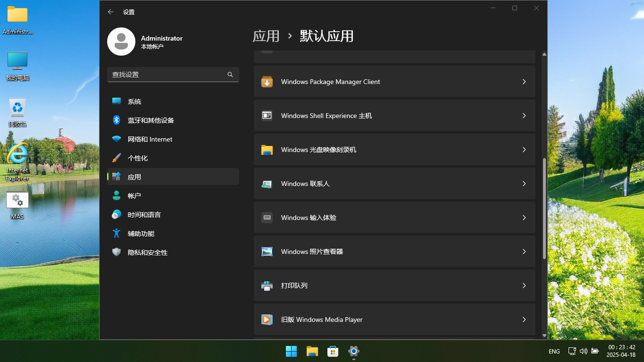
Task: Click the clock and date on taskbar
Action: coord(621,351)
